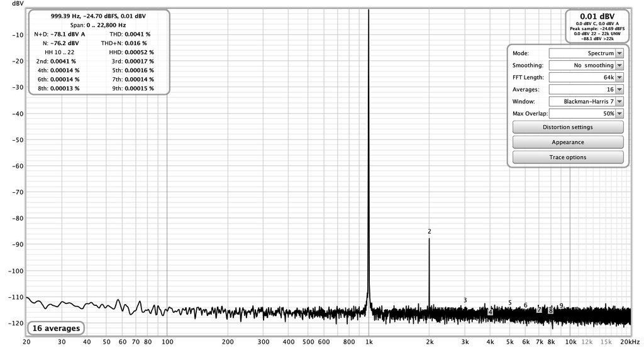Click the HH 10 .. 22 label
The image size is (644, 348).
click(x=60, y=52)
